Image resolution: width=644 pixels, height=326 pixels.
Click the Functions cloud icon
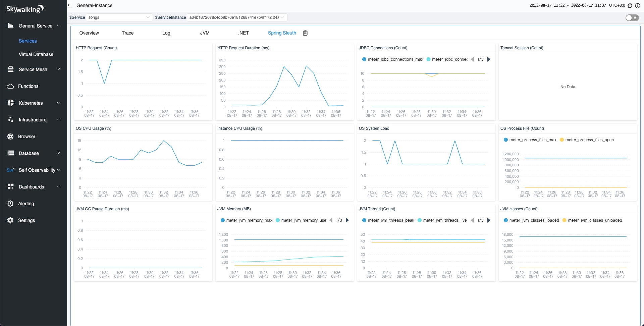tap(10, 86)
